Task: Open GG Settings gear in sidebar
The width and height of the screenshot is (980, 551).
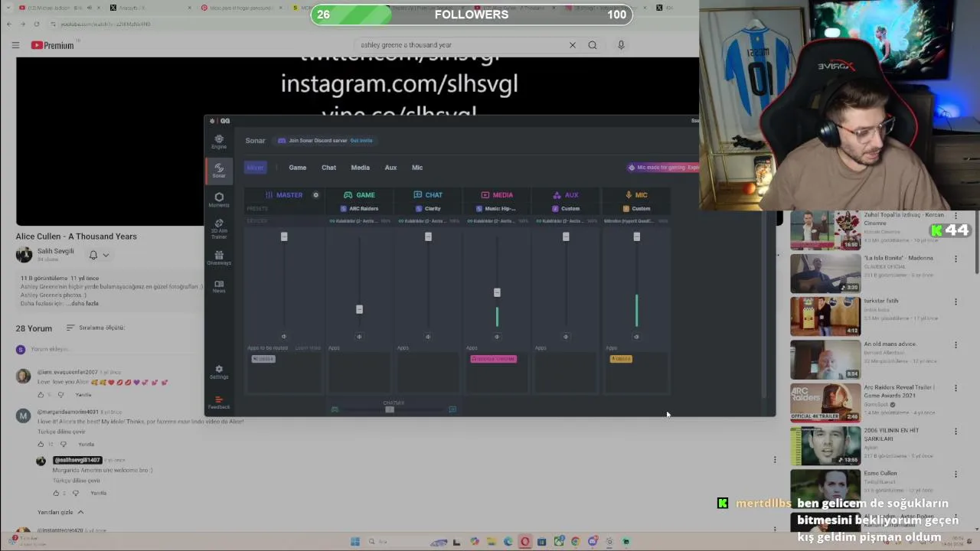Action: click(x=219, y=372)
